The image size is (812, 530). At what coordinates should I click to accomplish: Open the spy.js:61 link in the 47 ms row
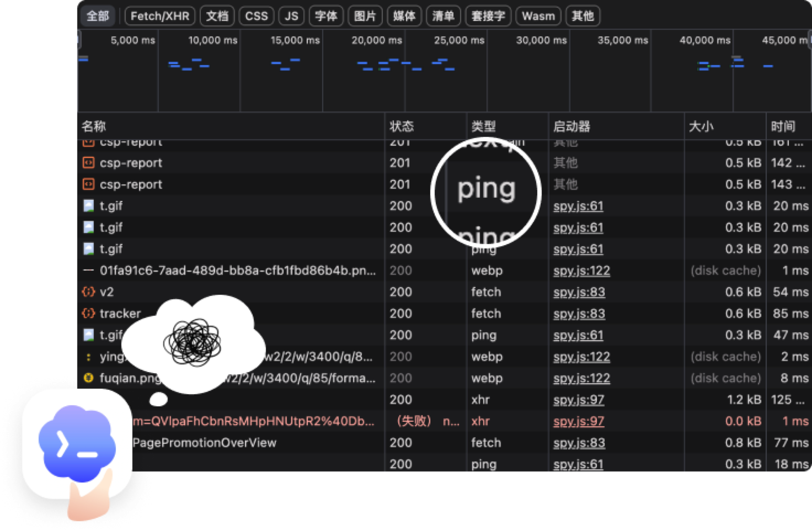[x=578, y=335]
